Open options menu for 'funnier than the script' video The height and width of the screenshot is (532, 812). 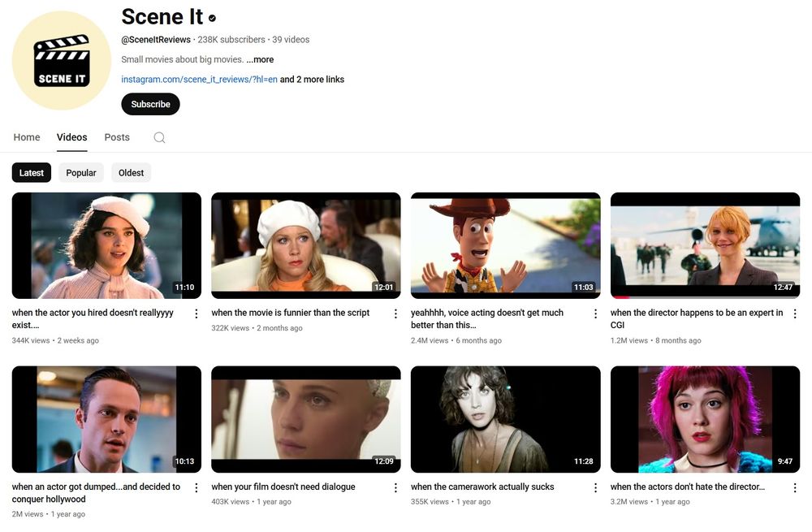click(395, 314)
